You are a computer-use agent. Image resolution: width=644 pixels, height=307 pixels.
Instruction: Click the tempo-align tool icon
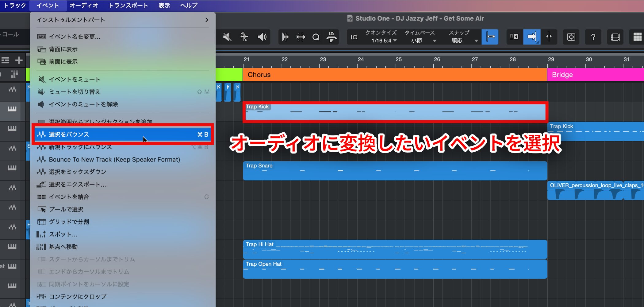click(x=332, y=37)
